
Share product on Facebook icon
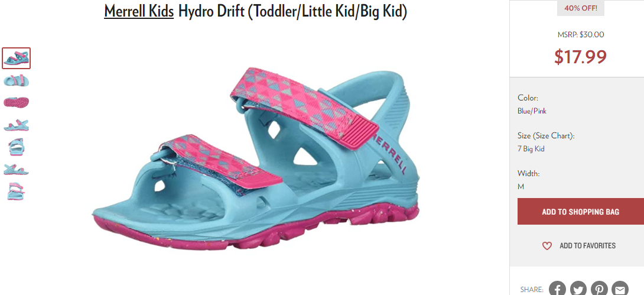(557, 289)
